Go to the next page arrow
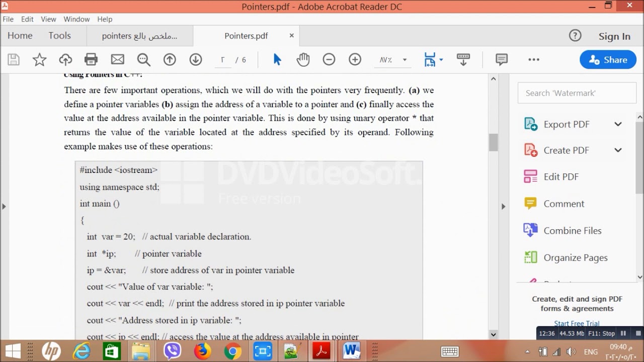The width and height of the screenshot is (644, 362). (196, 60)
